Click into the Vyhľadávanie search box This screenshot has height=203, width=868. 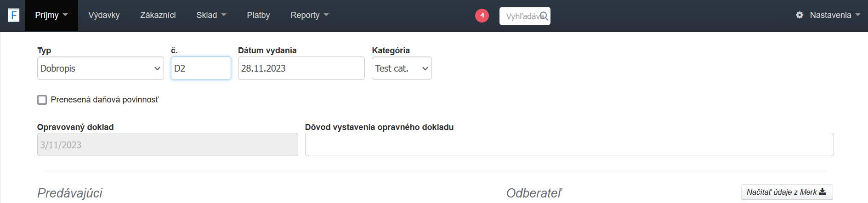coord(522,16)
